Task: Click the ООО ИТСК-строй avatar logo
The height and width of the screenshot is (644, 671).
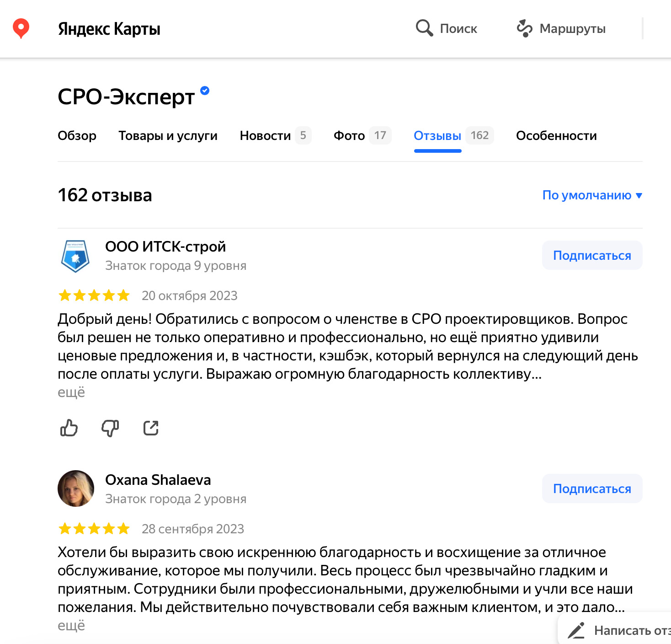Action: (75, 256)
